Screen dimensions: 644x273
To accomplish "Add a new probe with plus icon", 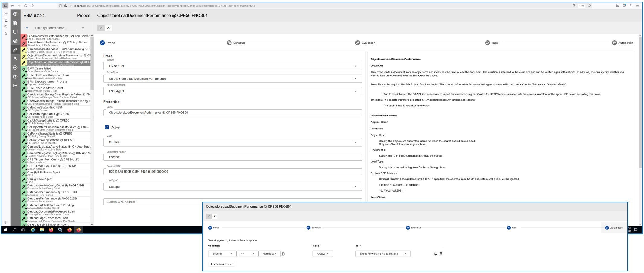I will [x=27, y=28].
